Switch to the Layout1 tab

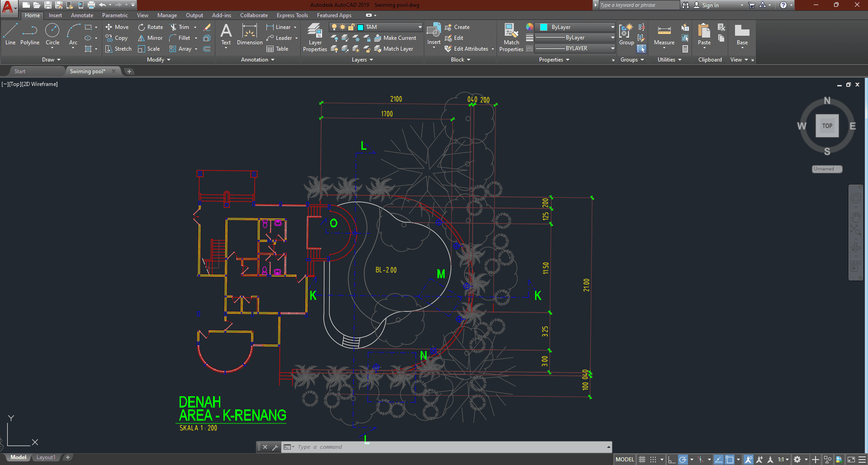tap(46, 457)
